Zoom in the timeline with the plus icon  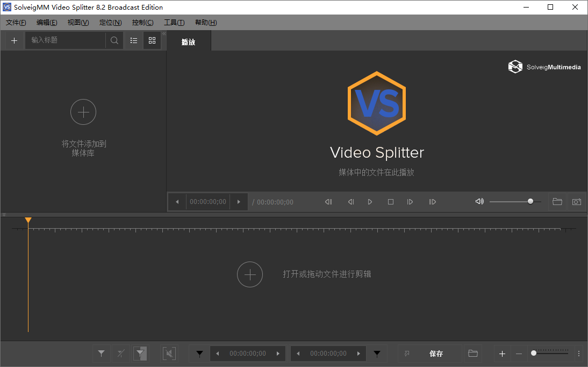[502, 354]
